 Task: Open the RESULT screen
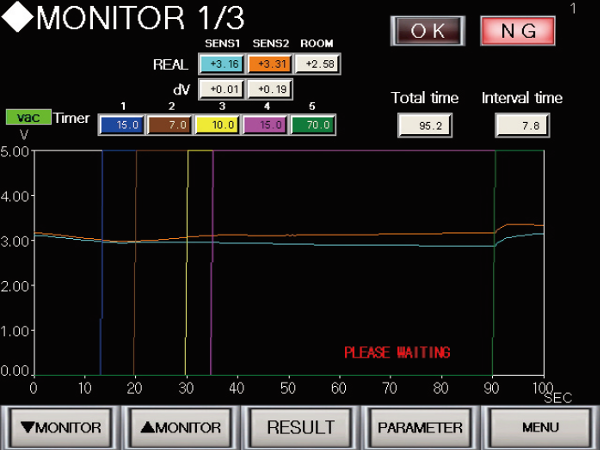(300, 427)
